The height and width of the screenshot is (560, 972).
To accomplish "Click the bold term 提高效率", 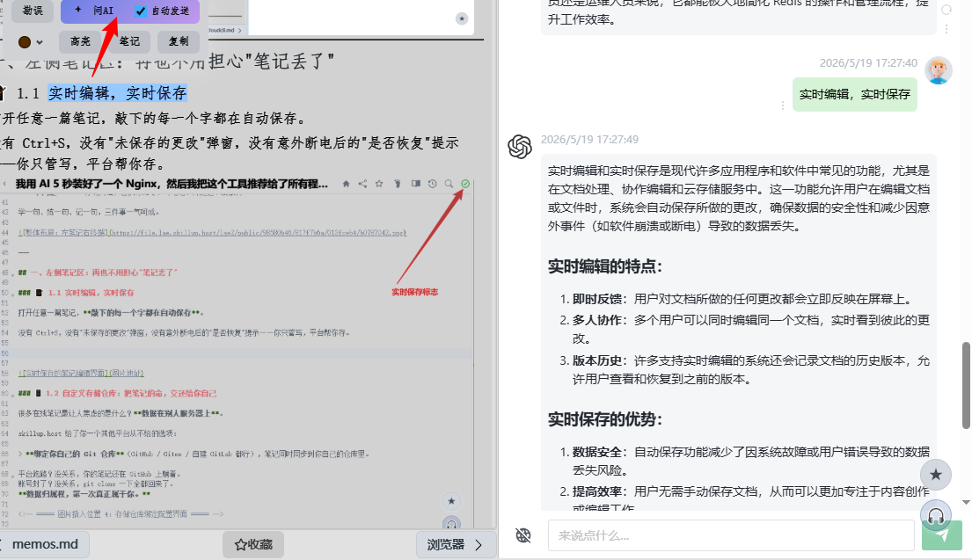I will pyautogui.click(x=596, y=491).
